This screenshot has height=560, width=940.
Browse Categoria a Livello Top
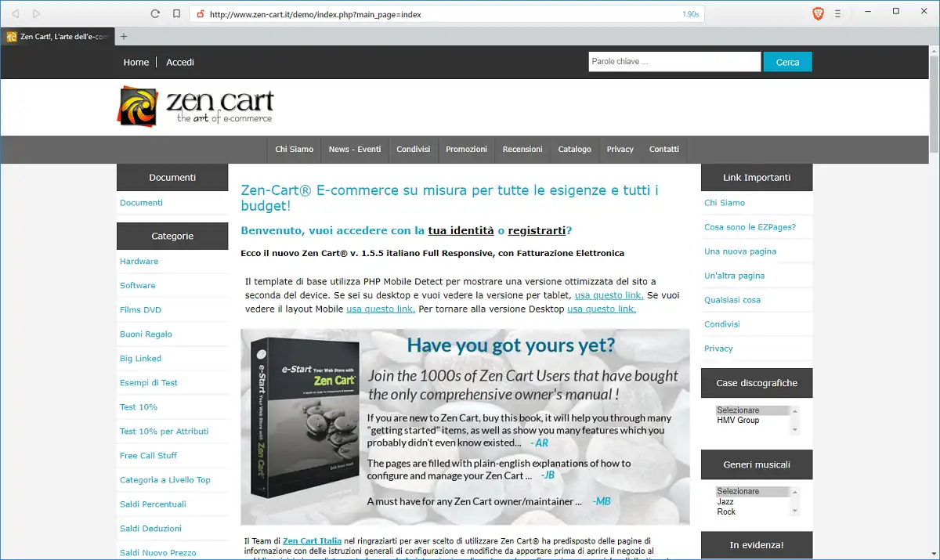coord(165,480)
